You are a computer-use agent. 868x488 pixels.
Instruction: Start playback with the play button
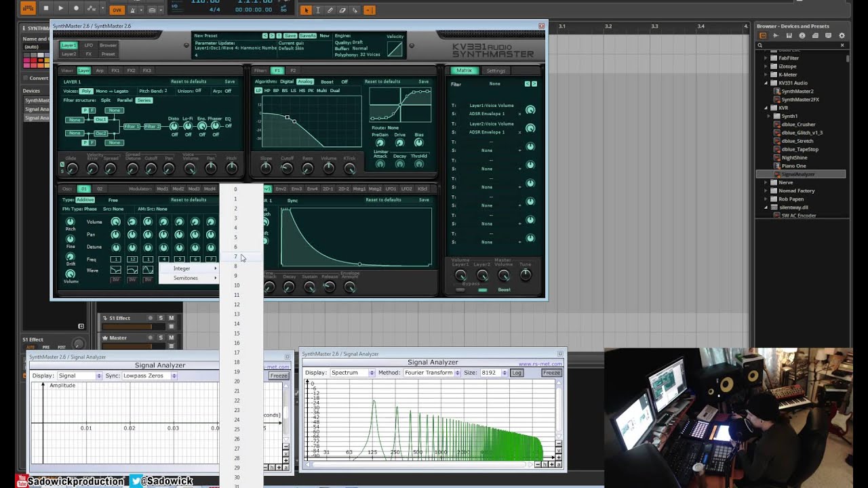60,9
